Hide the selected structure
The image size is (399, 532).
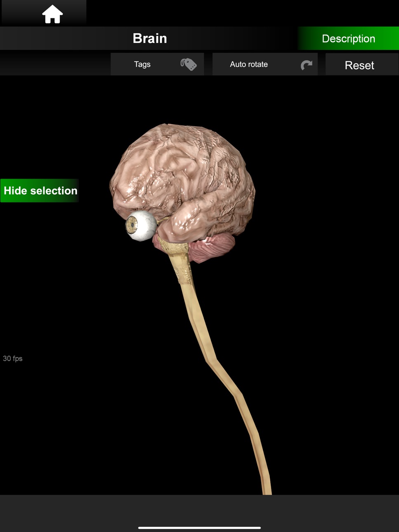click(40, 191)
